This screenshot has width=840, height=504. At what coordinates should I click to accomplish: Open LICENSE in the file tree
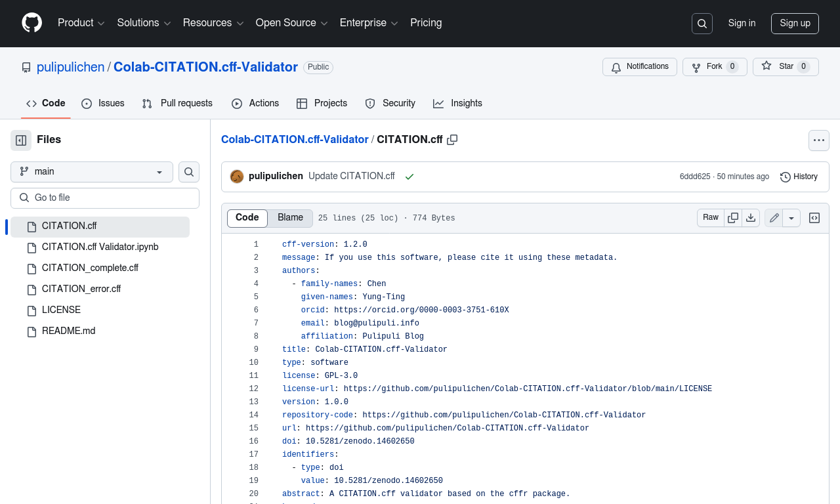point(100,310)
